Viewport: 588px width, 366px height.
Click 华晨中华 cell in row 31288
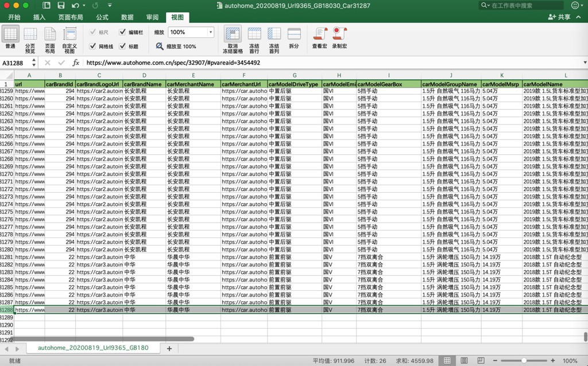coord(193,310)
